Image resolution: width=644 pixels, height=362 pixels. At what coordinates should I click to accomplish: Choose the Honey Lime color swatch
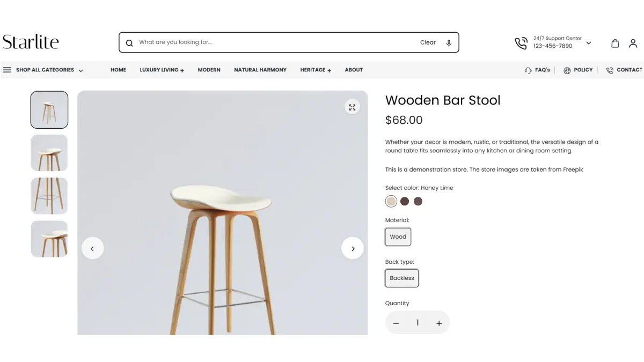point(391,201)
